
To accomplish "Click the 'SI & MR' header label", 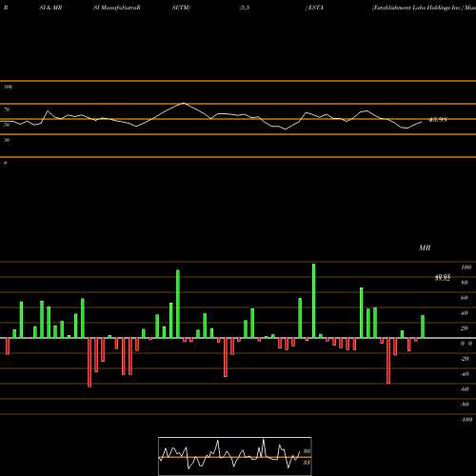I will (50, 8).
